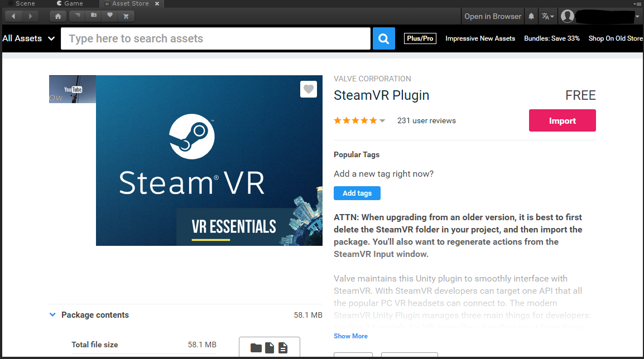Open the panel options menu at top right

(637, 4)
